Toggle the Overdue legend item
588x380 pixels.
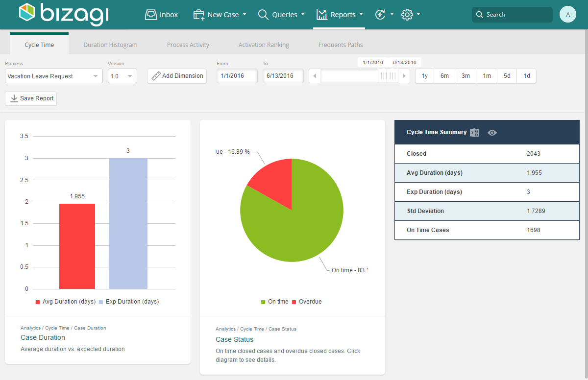[x=307, y=302]
